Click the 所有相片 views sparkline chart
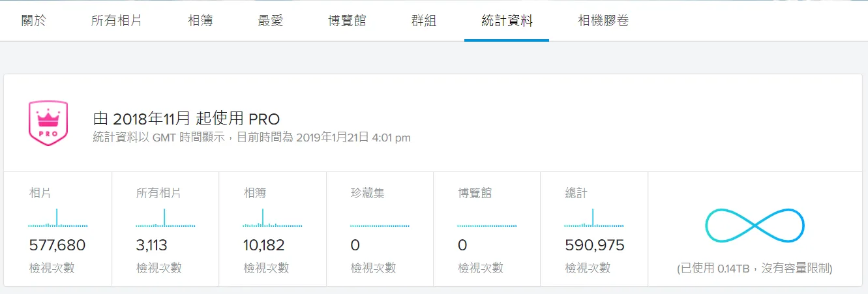868x294 pixels. pyautogui.click(x=166, y=218)
